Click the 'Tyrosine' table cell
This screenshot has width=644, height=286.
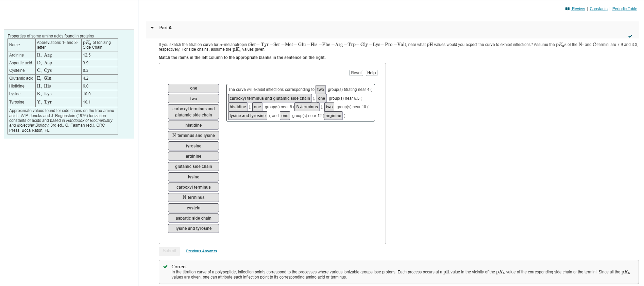pos(22,102)
